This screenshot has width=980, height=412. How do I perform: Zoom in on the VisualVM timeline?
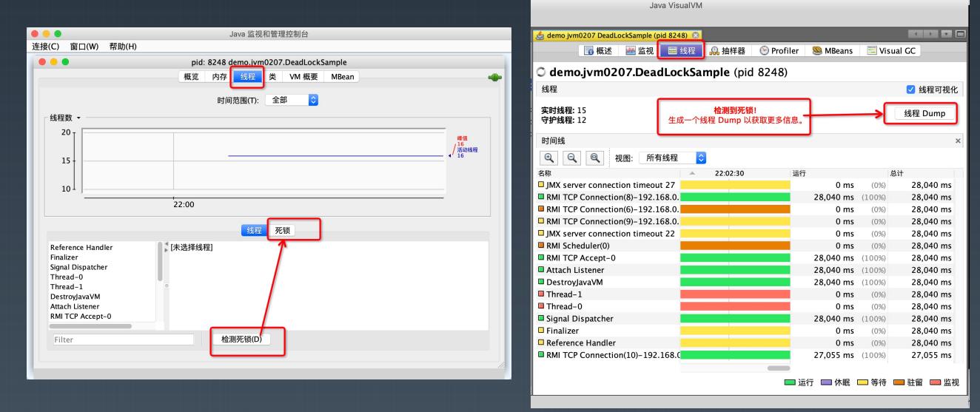549,158
